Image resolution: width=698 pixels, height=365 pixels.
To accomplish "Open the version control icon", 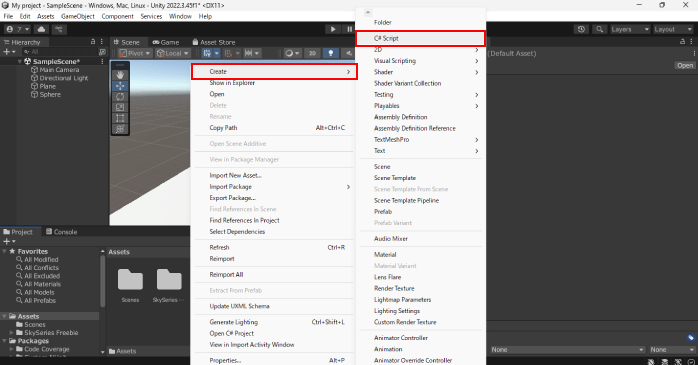I will [59, 29].
